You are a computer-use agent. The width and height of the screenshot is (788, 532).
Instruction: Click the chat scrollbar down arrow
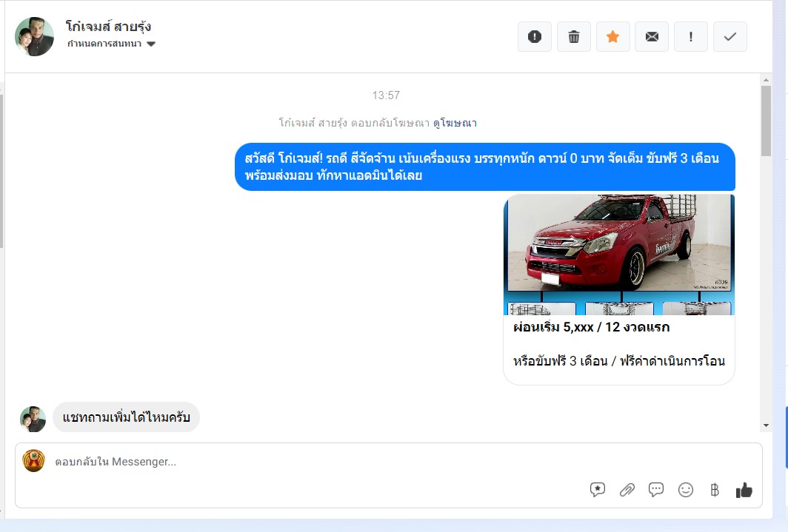click(x=766, y=425)
